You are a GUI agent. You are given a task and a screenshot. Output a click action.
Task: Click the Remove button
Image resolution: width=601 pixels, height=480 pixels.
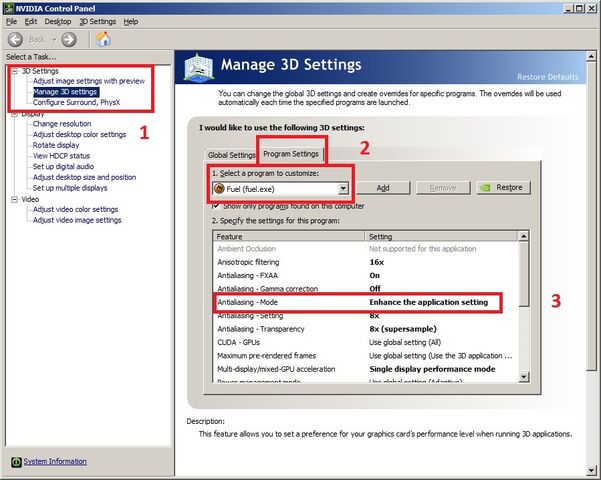(443, 187)
